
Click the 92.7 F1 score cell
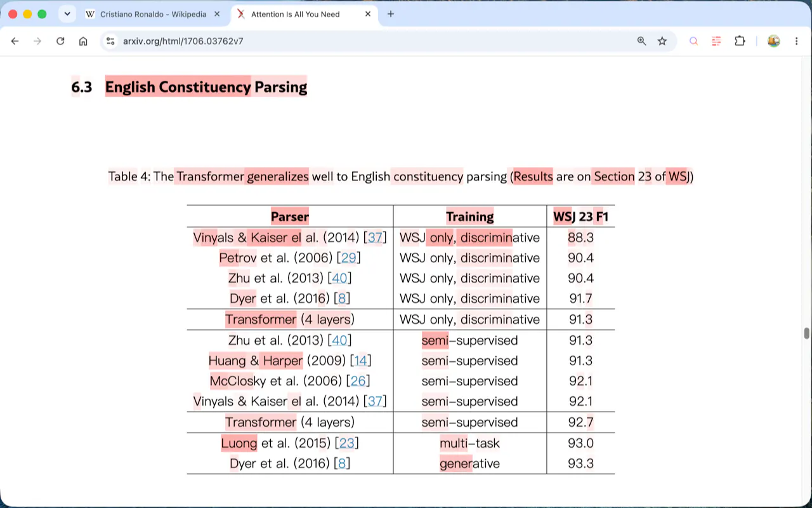580,422
